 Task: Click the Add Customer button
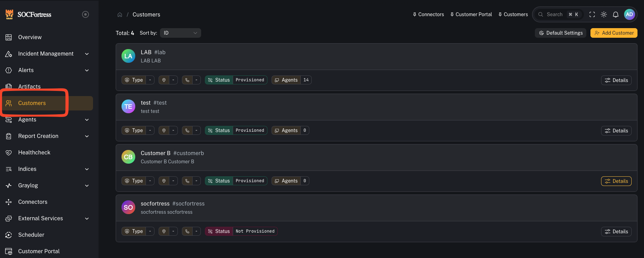point(614,33)
